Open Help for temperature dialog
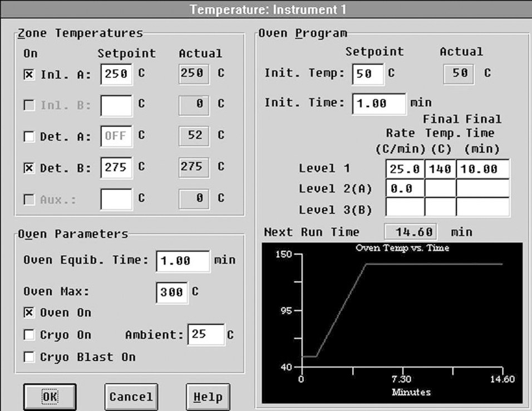This screenshot has height=411, width=532. tap(208, 397)
